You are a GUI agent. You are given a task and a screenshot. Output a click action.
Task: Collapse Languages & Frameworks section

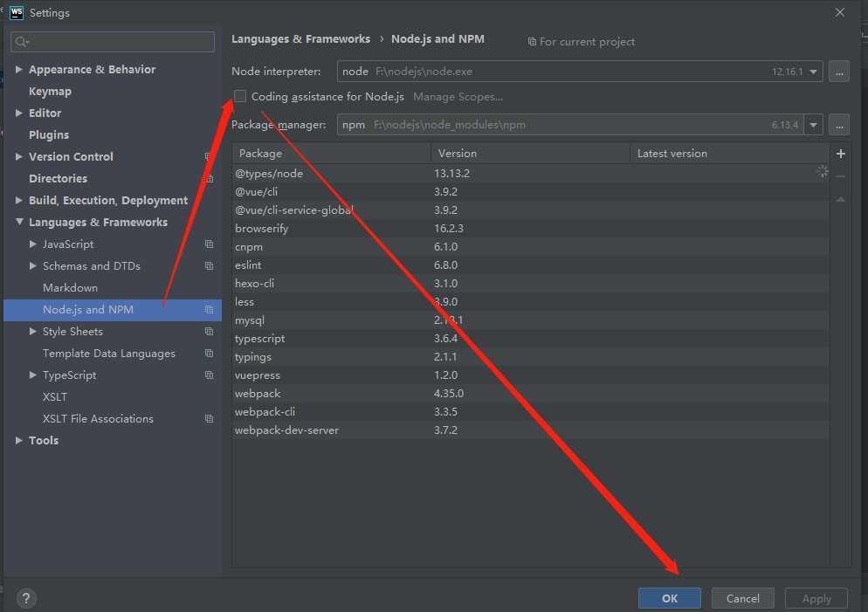tap(19, 222)
